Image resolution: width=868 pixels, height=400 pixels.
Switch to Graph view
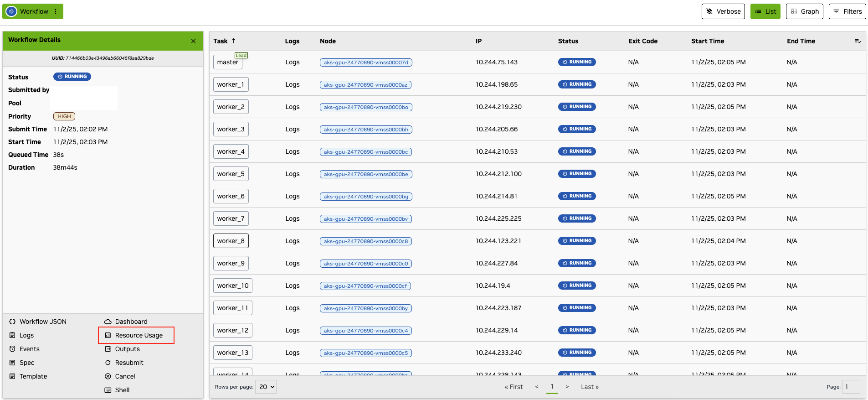pyautogui.click(x=804, y=11)
